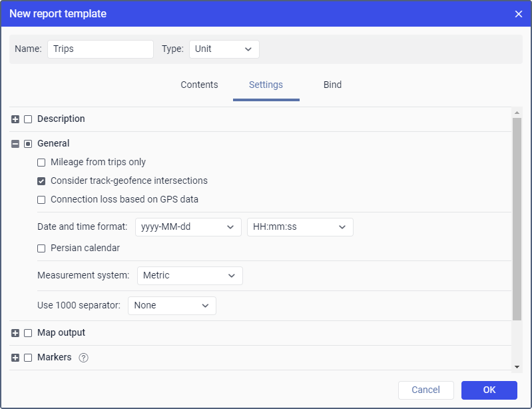Expand the Markers section plus icon
The height and width of the screenshot is (409, 532).
pos(15,358)
